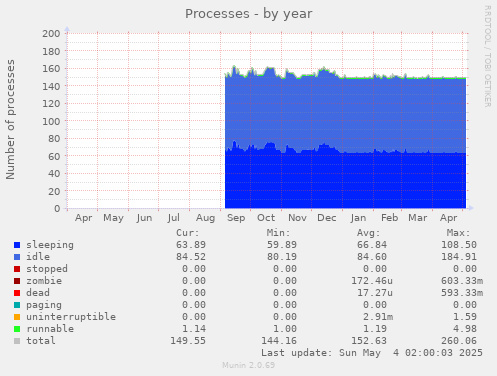Click runnable current value 1.14
The width and height of the screenshot is (497, 376).
194,329
